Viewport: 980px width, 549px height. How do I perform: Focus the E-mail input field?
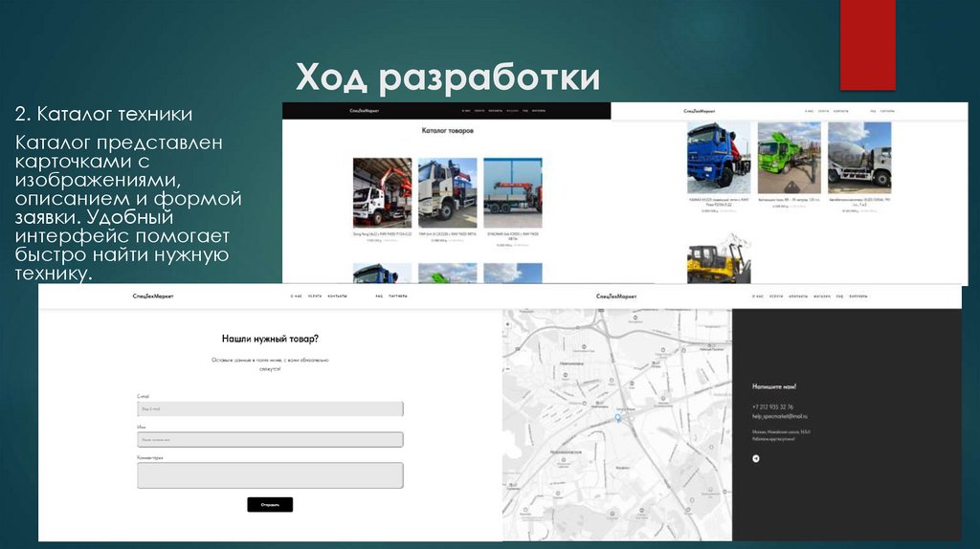270,409
